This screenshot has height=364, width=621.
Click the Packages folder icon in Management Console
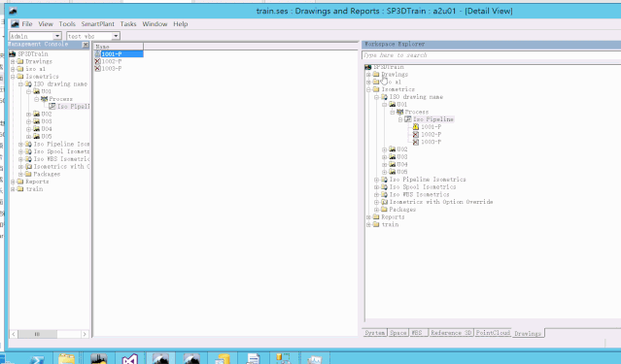click(x=28, y=174)
